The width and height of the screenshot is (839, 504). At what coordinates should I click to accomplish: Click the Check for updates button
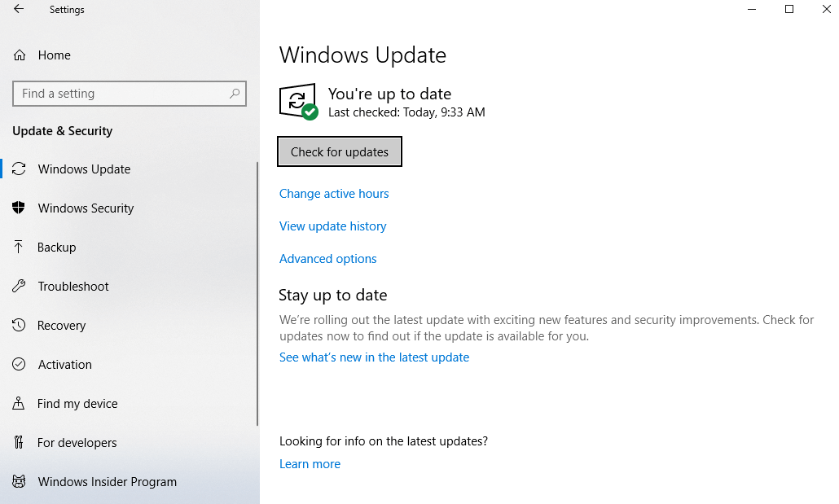click(339, 152)
